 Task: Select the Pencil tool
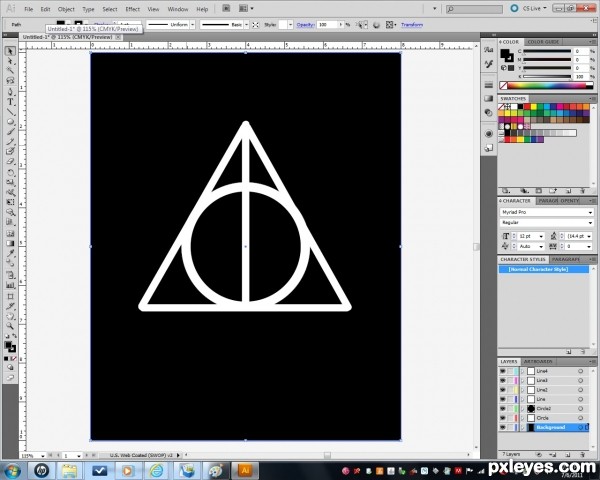(x=10, y=142)
